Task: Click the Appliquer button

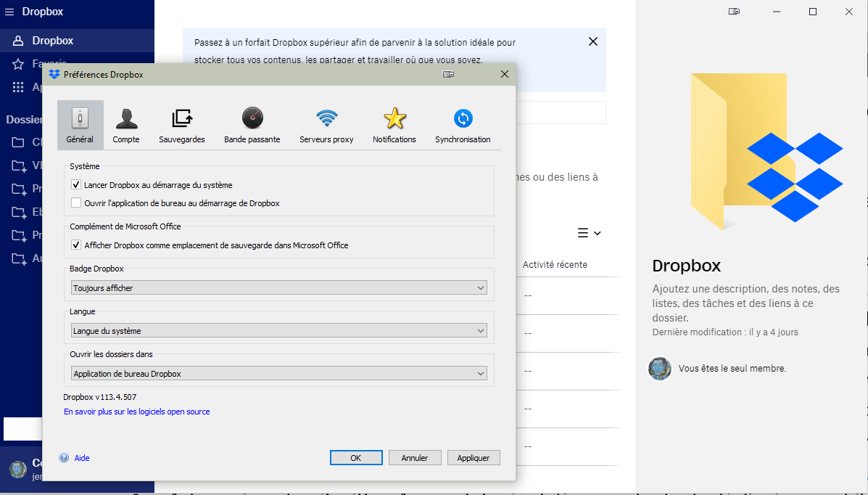Action: [x=474, y=457]
